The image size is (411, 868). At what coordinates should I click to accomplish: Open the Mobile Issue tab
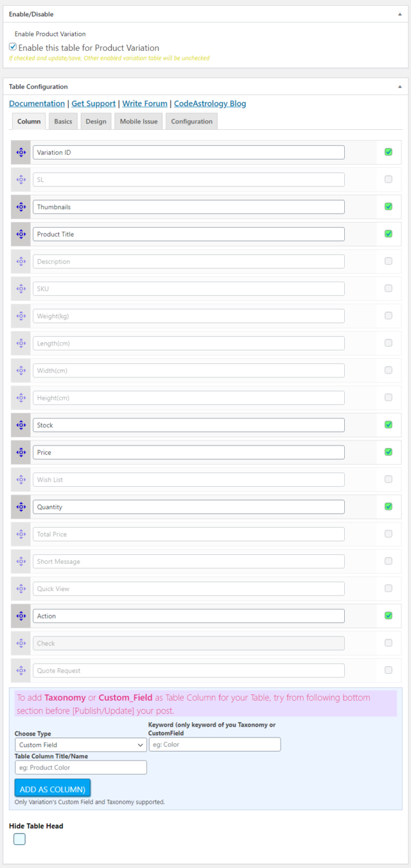(139, 122)
